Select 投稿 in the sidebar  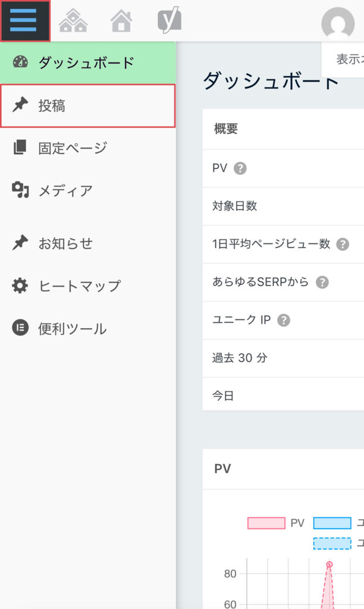coord(87,106)
